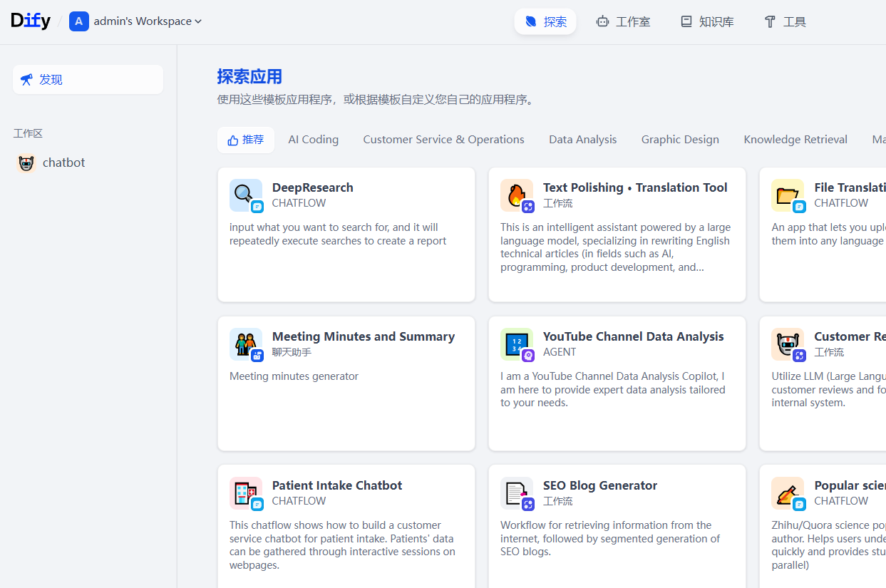Select 发现 in the sidebar
This screenshot has width=886, height=588.
(88, 79)
